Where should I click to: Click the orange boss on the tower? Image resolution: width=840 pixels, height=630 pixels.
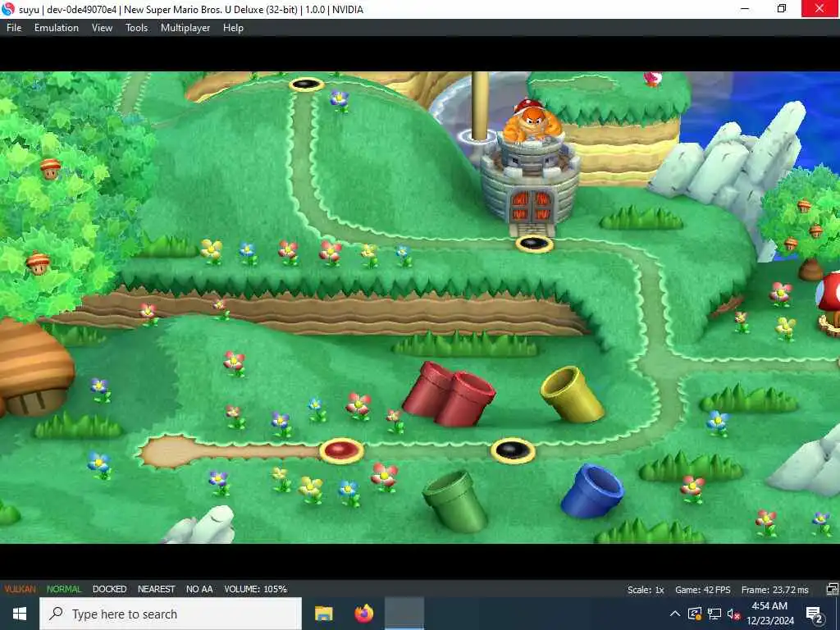coord(532,121)
